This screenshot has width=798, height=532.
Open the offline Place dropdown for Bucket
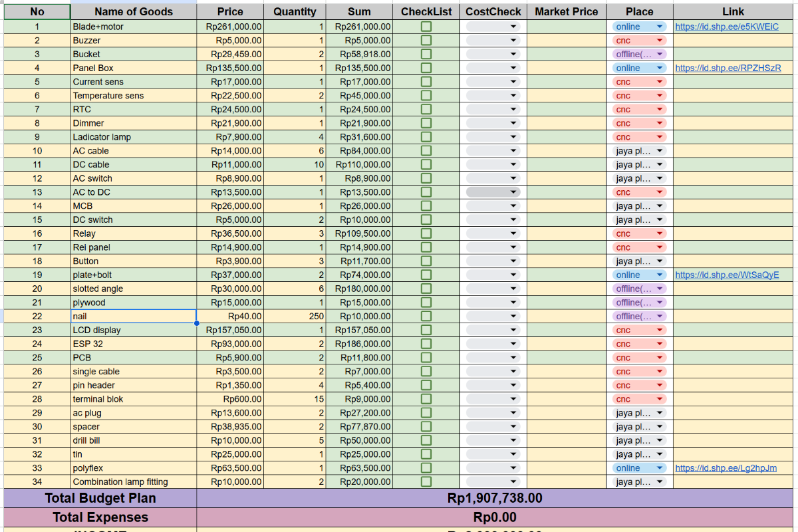(639, 54)
